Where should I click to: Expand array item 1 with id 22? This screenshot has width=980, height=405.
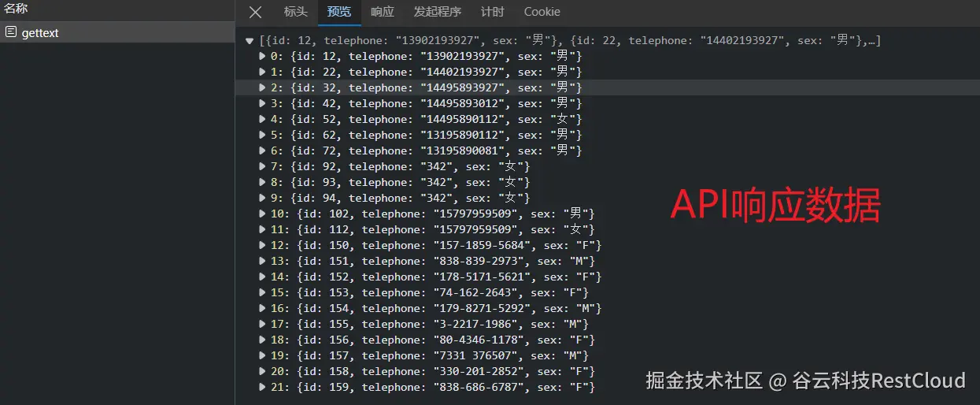point(263,72)
